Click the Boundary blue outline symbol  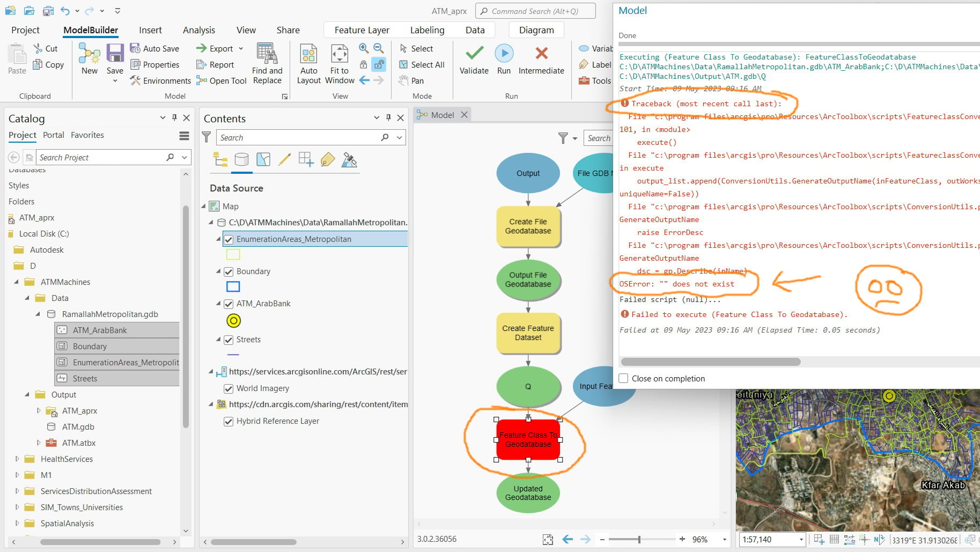coord(233,286)
